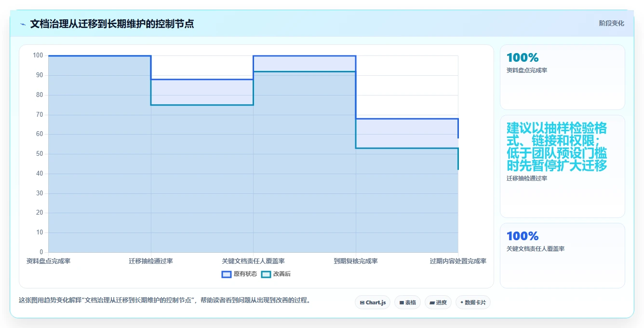Click the 资料盘点完成率 axis label
The height and width of the screenshot is (328, 644).
48,261
